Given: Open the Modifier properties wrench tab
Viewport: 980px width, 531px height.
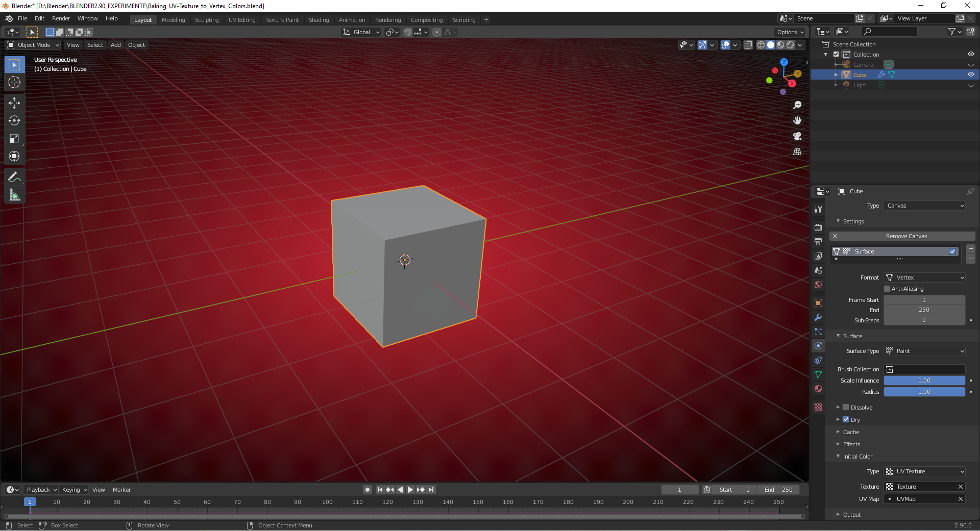Looking at the screenshot, I should click(818, 317).
